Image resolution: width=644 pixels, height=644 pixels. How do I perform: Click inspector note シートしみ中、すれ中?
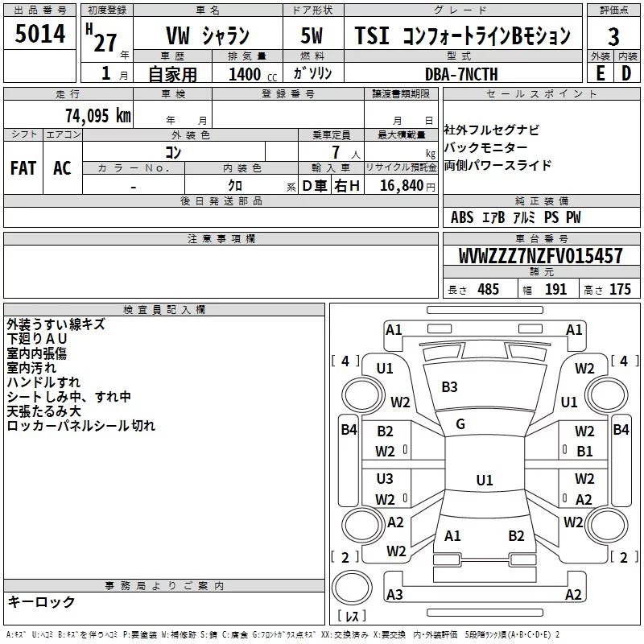69,397
